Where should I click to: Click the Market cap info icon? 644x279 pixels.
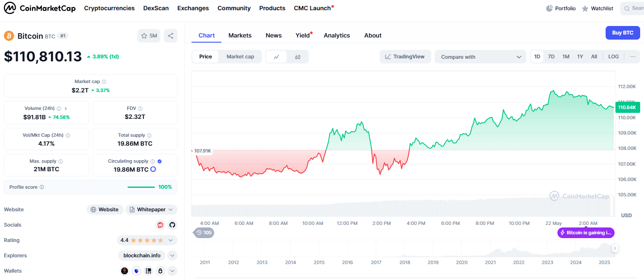coord(104,82)
